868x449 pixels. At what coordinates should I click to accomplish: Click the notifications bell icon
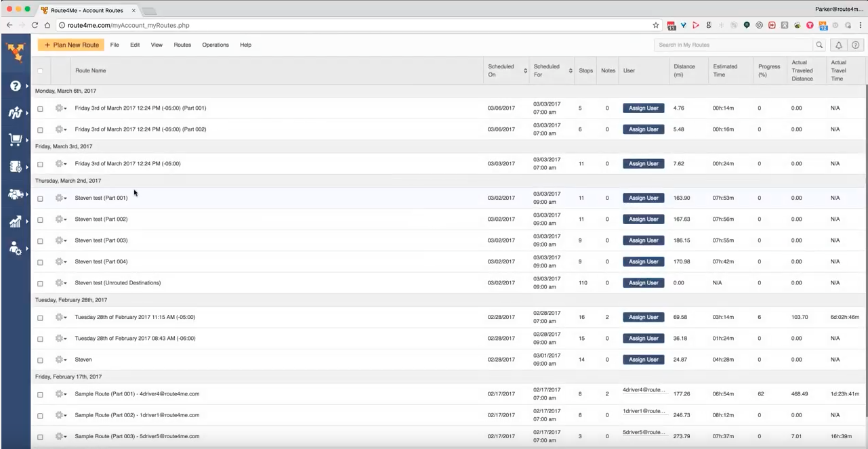(838, 45)
